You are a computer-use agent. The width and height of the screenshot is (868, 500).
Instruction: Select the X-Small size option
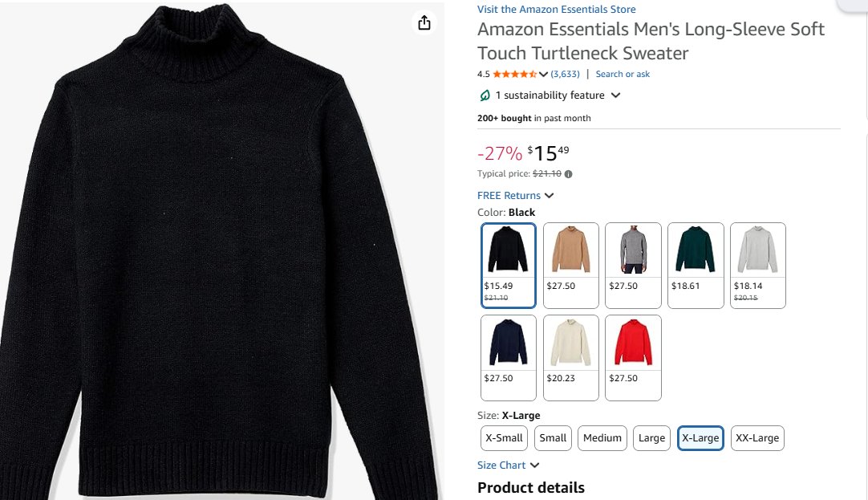pyautogui.click(x=504, y=438)
